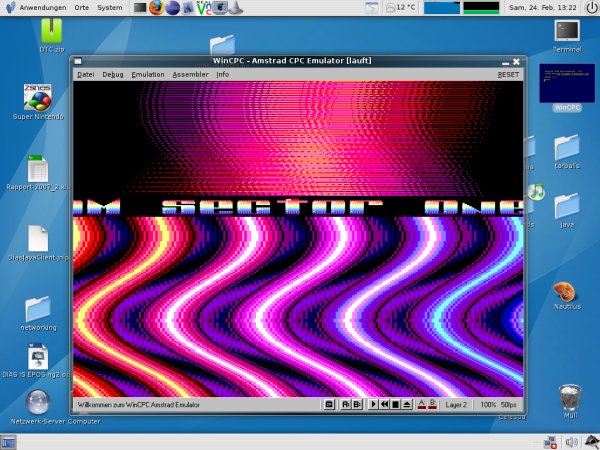Screen dimensions: 600x450
Task: Click the power shutdown icon in top panel
Action: [x=592, y=8]
